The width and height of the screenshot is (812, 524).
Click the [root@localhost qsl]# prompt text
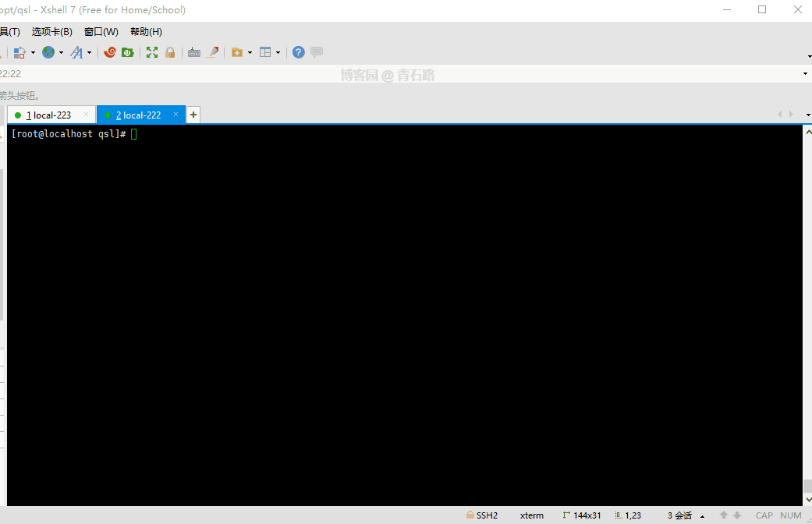pos(69,133)
